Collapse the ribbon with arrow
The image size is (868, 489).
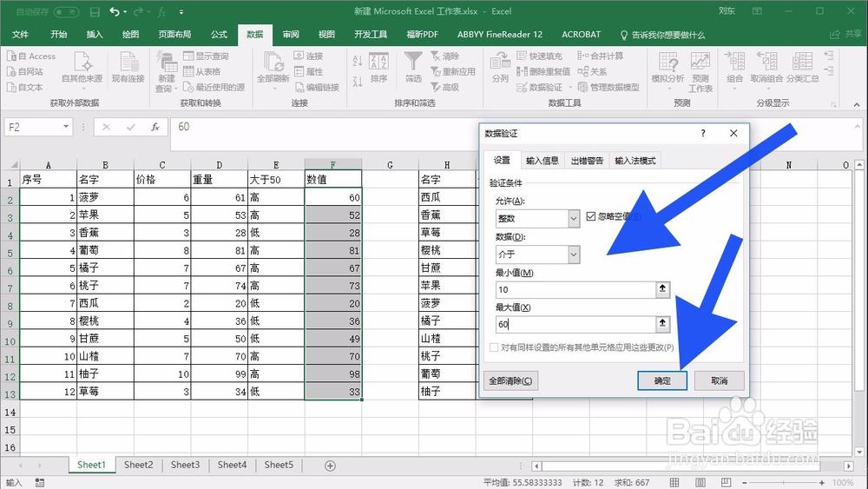pos(857,104)
